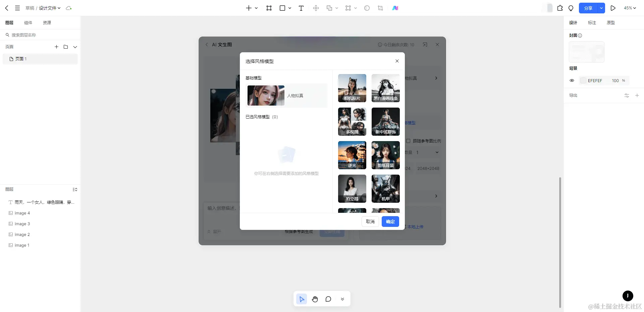Viewport: 644px width, 312px height.
Task: Toggle the hand pan tool at the bottom
Action: 315,299
